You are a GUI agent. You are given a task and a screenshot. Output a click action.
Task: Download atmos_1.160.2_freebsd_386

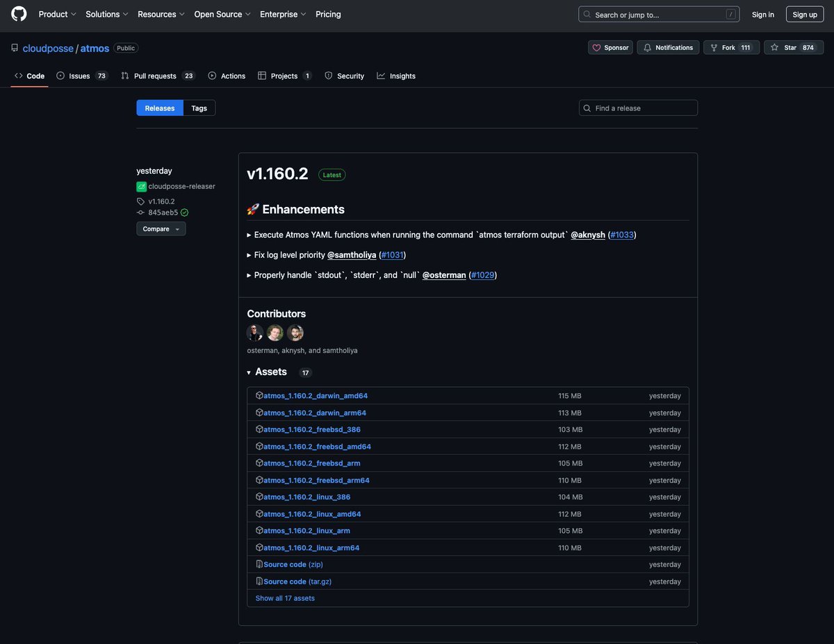[x=312, y=429]
